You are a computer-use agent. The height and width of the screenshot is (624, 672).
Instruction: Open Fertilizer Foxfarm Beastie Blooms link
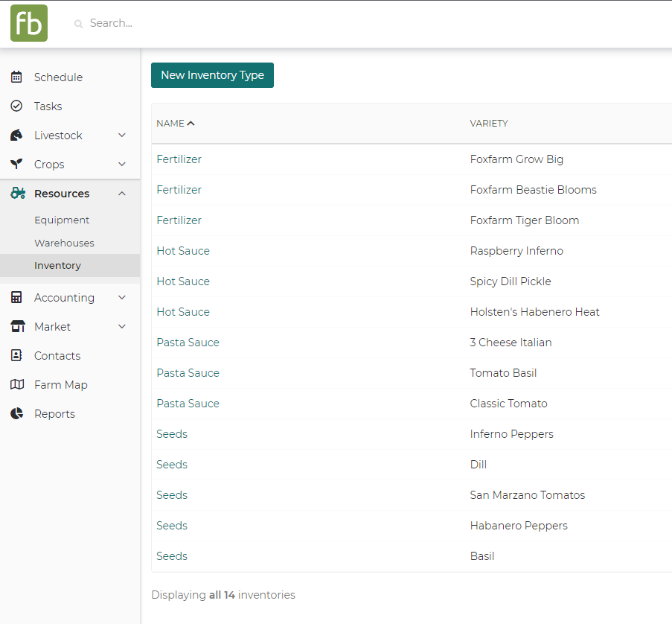(179, 190)
